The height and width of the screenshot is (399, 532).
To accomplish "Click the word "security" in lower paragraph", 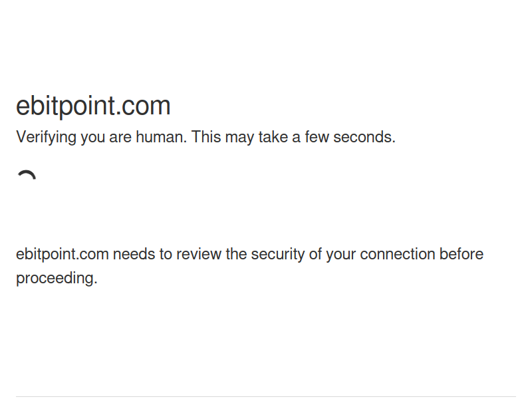I will [278, 255].
